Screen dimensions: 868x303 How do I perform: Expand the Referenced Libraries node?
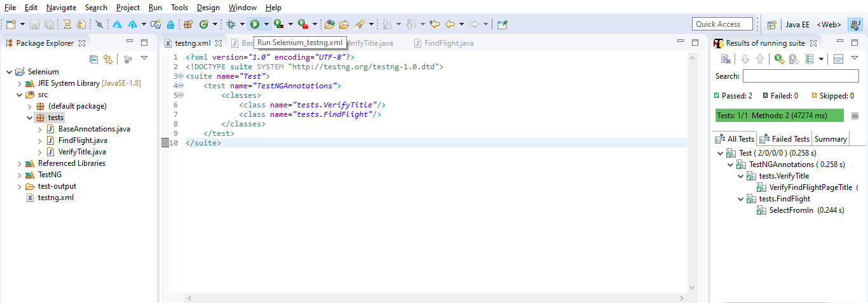tap(19, 163)
